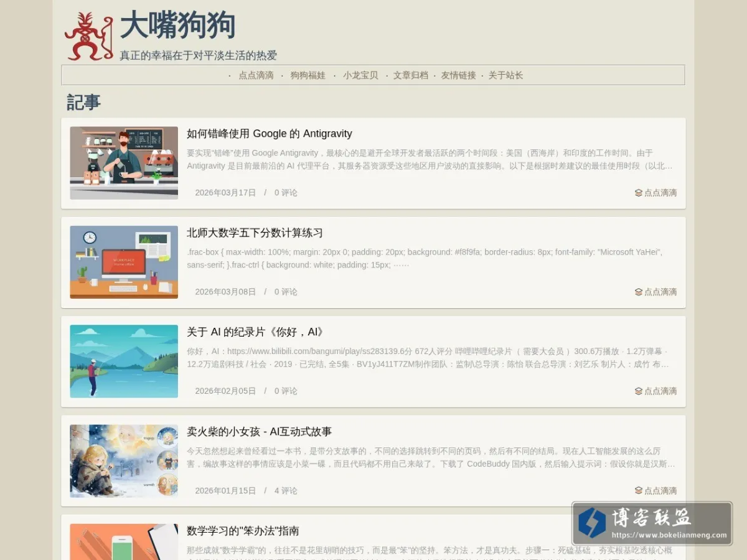Open 点点滴滴 category label on 你好，AI post
747x560 pixels.
pyautogui.click(x=660, y=391)
